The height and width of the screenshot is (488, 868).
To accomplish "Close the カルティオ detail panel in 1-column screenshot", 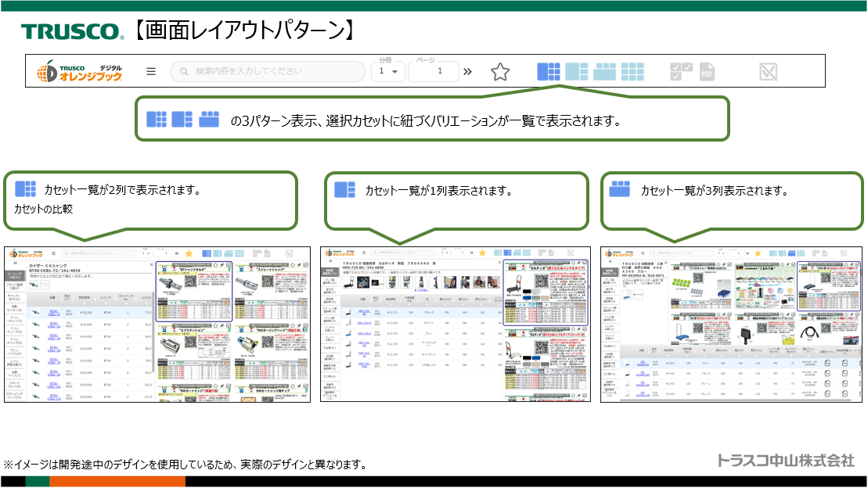I will pos(499,263).
